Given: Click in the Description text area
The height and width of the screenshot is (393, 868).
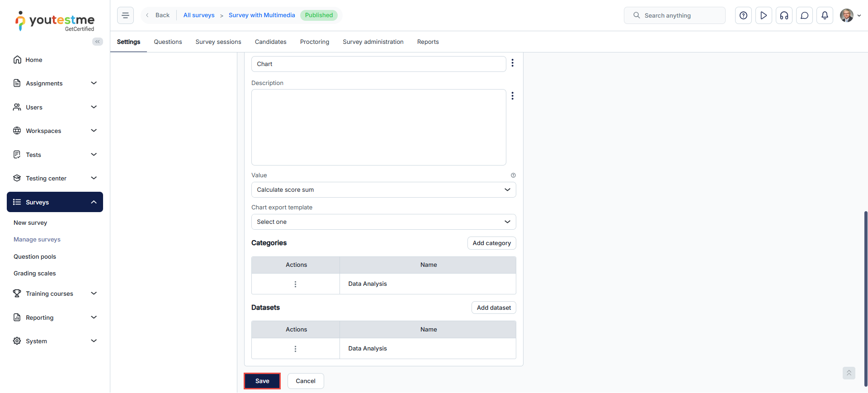Looking at the screenshot, I should tap(378, 127).
